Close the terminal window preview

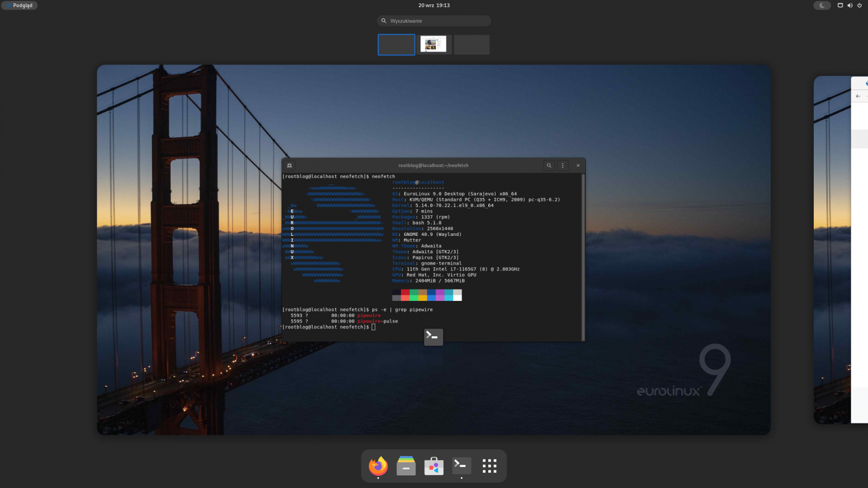[x=577, y=165]
